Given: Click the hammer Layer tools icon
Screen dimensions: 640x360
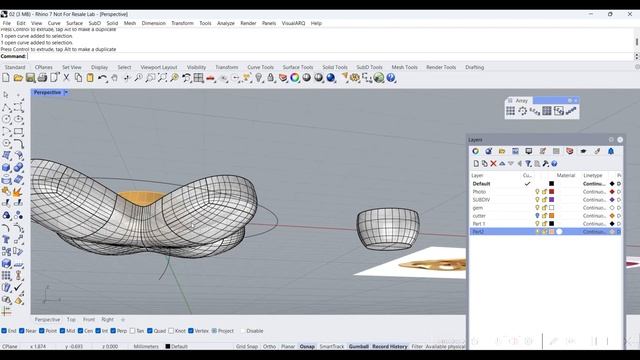Looking at the screenshot, I should (546, 164).
